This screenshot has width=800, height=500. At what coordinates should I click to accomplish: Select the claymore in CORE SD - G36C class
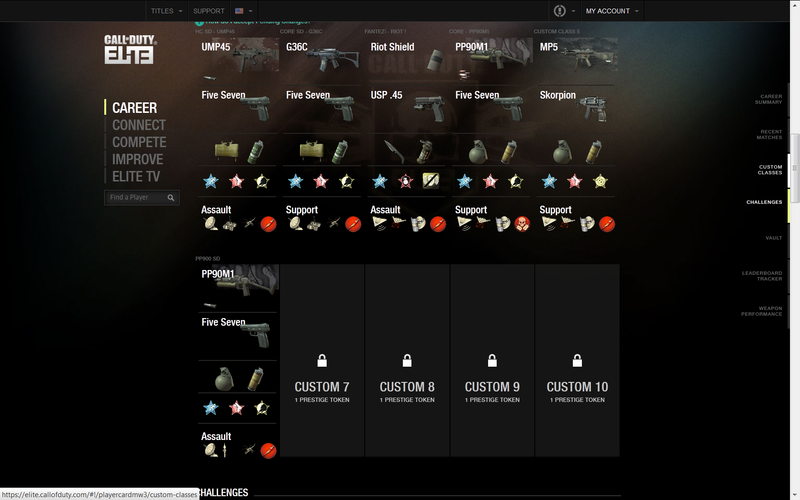311,151
